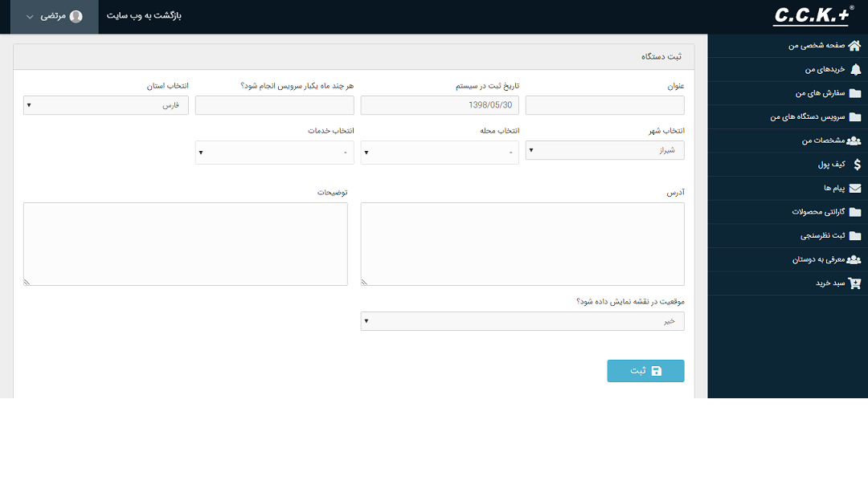Click the ثبت submit button
This screenshot has width=868, height=493.
coord(645,371)
